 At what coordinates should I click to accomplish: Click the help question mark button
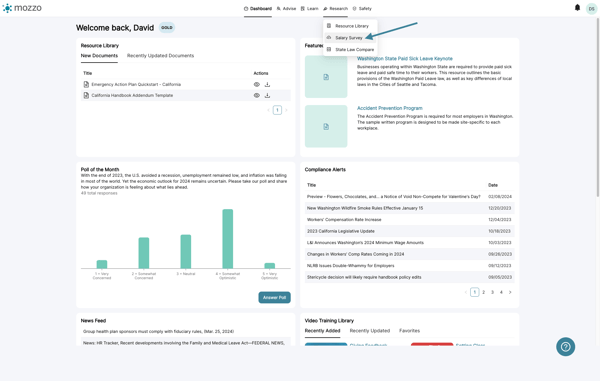(x=565, y=347)
